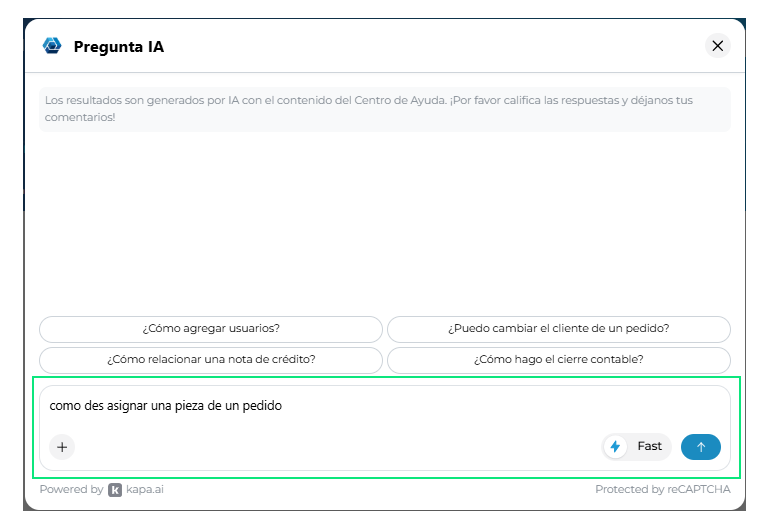The height and width of the screenshot is (527, 767).
Task: Click the gray Centro de Ayuda info banner
Action: 385,109
